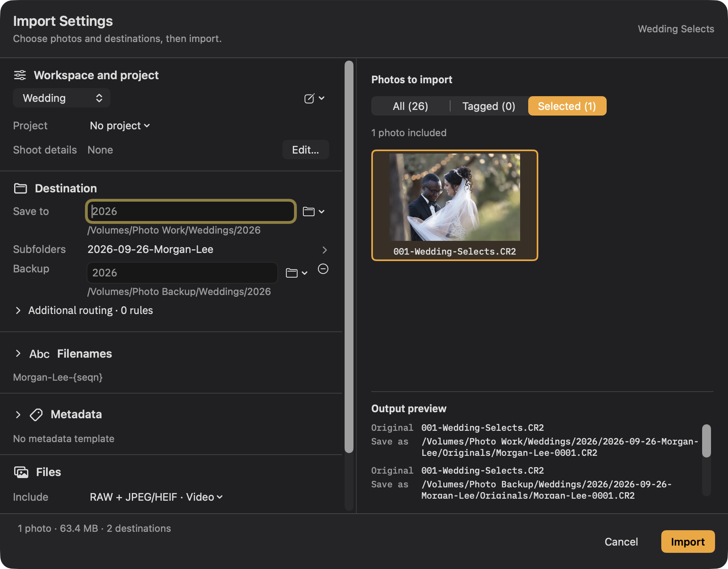Switch to the Tagged (0) tab
The image size is (728, 569).
tap(489, 106)
